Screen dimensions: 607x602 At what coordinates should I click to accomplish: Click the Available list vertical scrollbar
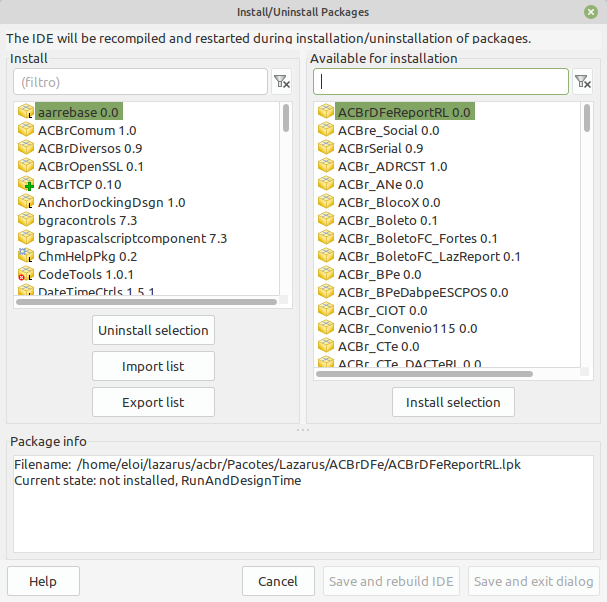(x=587, y=118)
